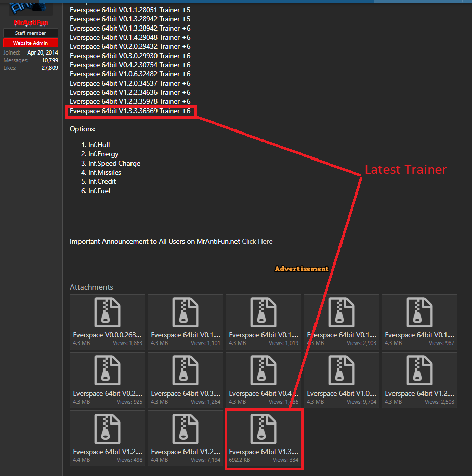This screenshot has height=476, width=472.
Task: Click zip icon of attachment with 498 views
Action: [x=108, y=429]
